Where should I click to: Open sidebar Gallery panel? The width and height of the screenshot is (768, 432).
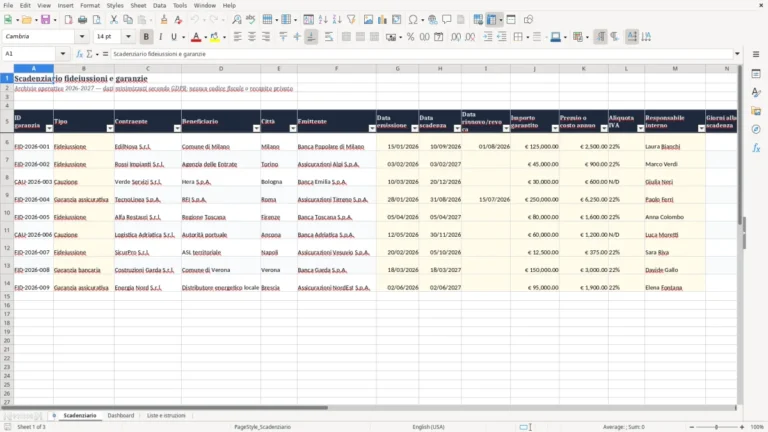coord(756,111)
